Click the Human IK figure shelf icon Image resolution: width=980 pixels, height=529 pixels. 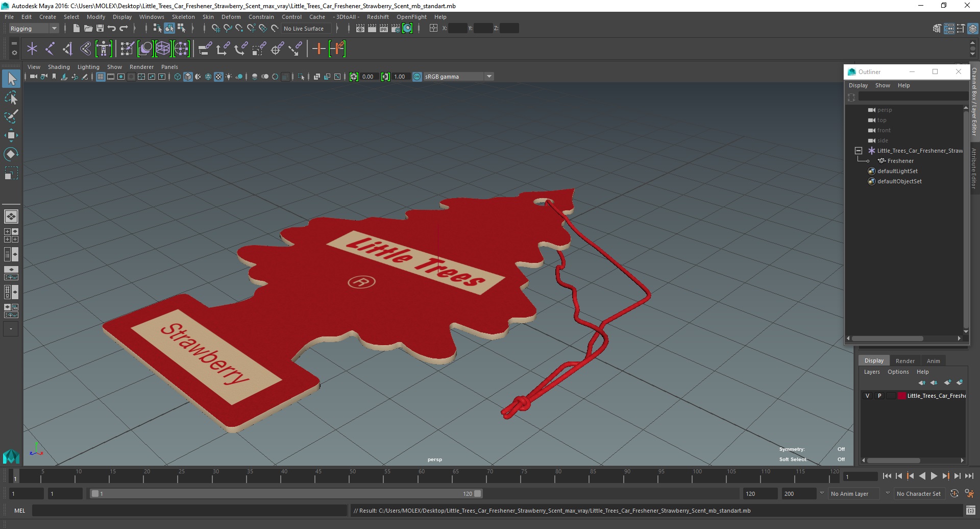pos(104,49)
